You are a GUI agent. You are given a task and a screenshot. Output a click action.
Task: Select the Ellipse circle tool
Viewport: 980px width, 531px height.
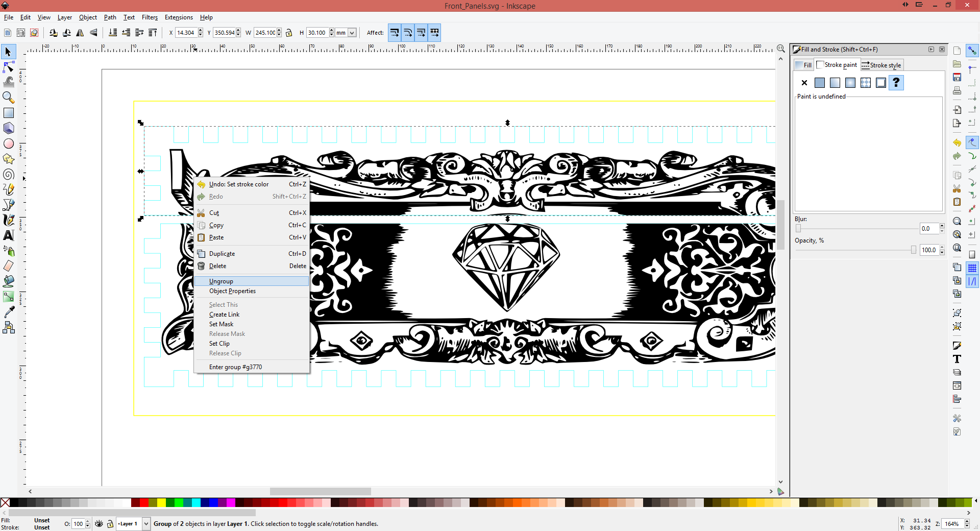click(x=8, y=143)
